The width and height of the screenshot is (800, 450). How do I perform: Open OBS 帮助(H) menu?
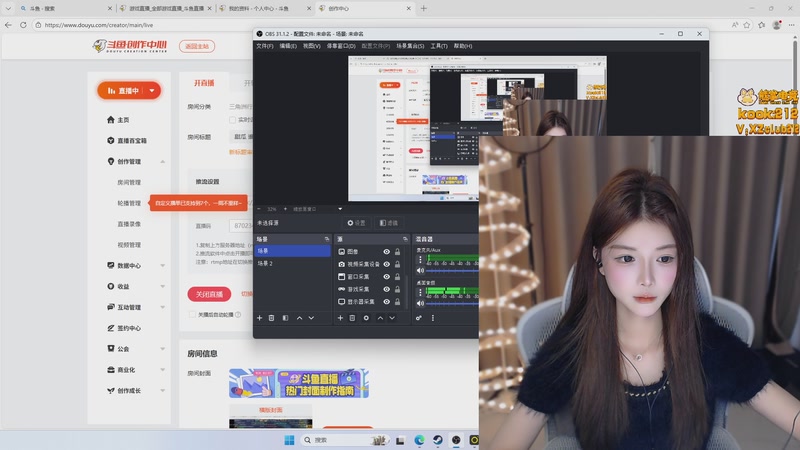(463, 46)
